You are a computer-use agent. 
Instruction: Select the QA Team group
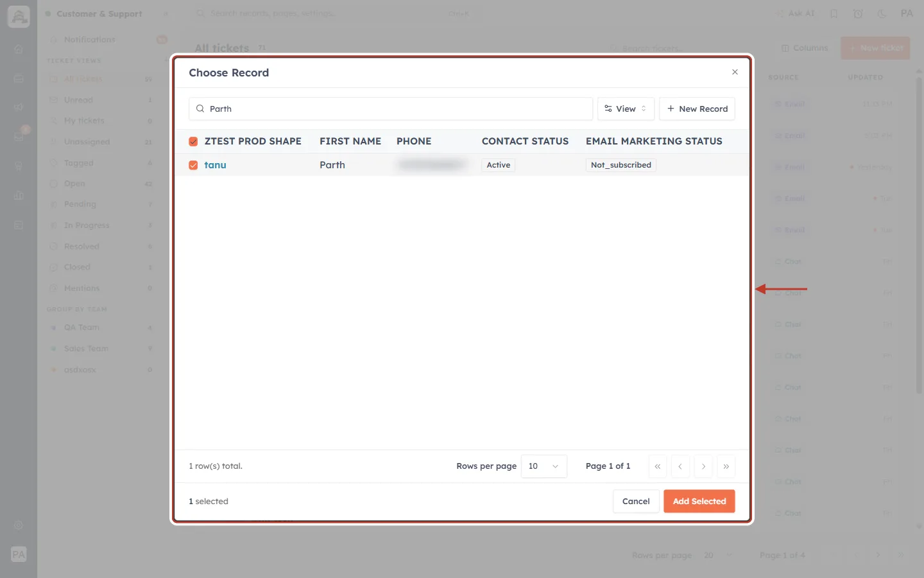click(x=101, y=328)
